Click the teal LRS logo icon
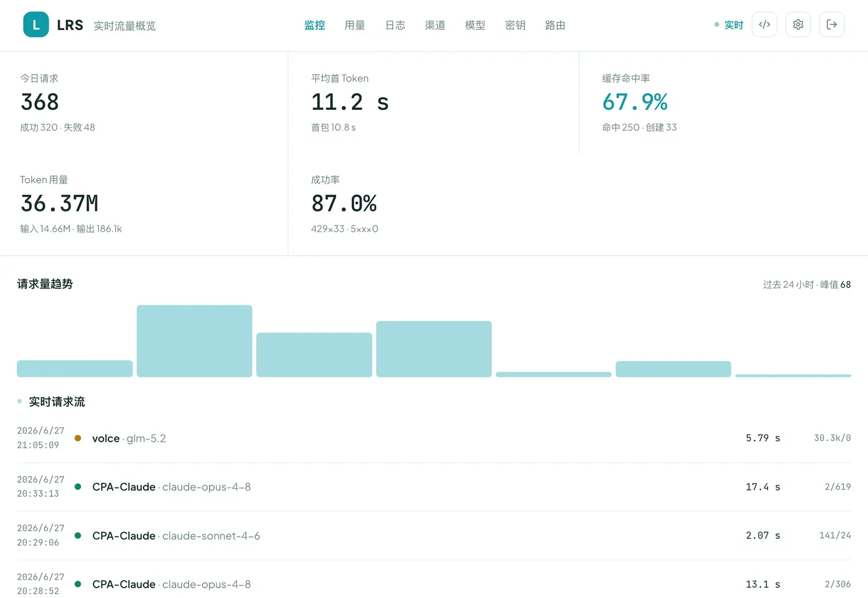 pyautogui.click(x=36, y=25)
